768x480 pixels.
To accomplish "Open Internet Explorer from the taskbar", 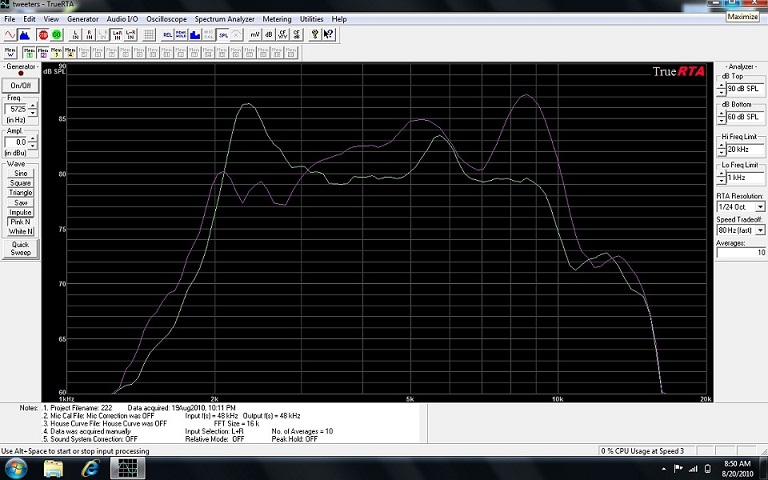I will pos(91,467).
